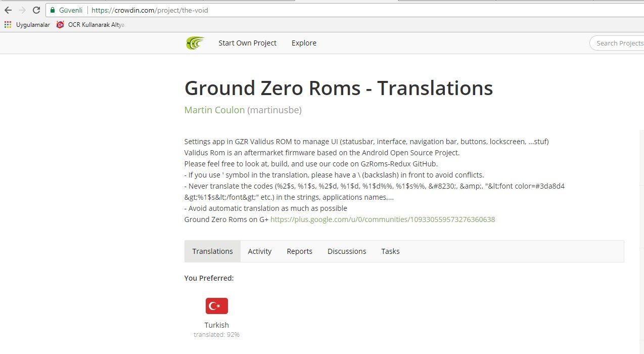The width and height of the screenshot is (644, 354).
Task: Click the browser address bar URL
Action: point(150,10)
